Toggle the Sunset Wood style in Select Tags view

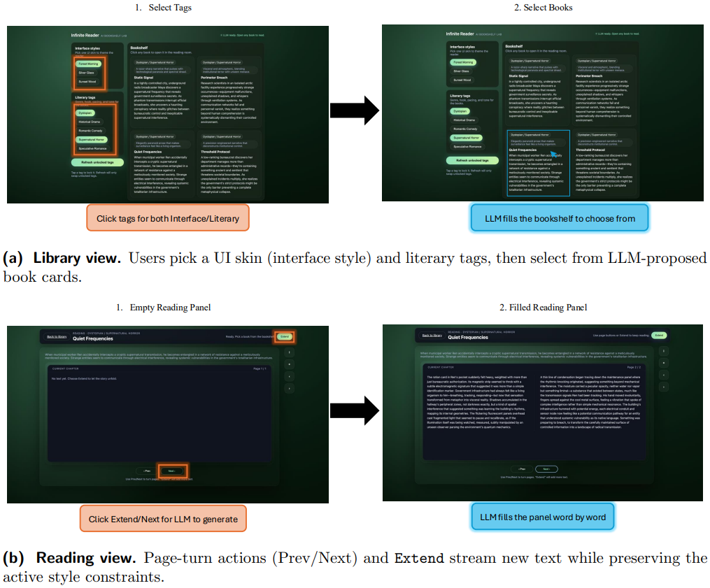pos(87,82)
